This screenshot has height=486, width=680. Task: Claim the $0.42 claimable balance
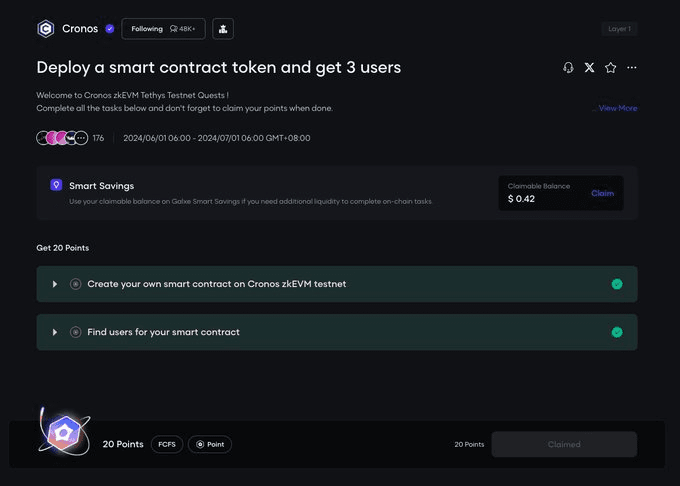click(602, 193)
